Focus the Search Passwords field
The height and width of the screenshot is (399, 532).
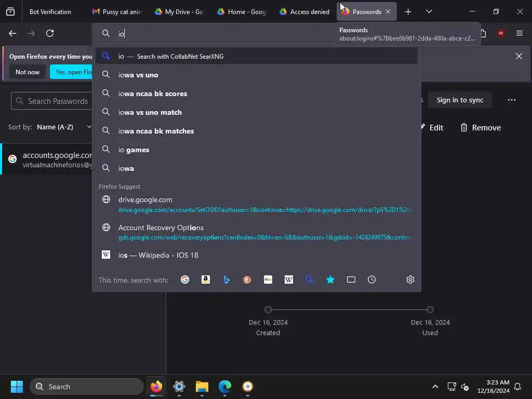click(51, 101)
